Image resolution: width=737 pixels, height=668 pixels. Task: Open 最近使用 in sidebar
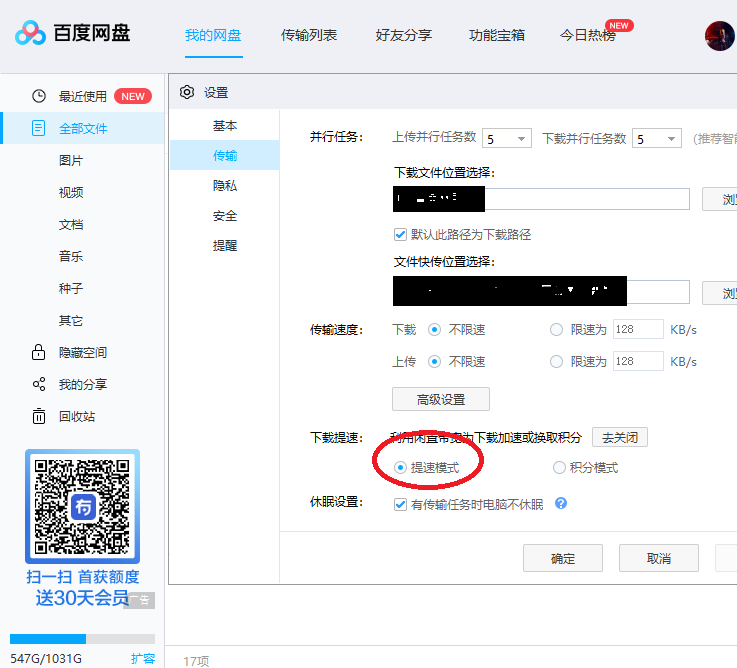[x=83, y=96]
